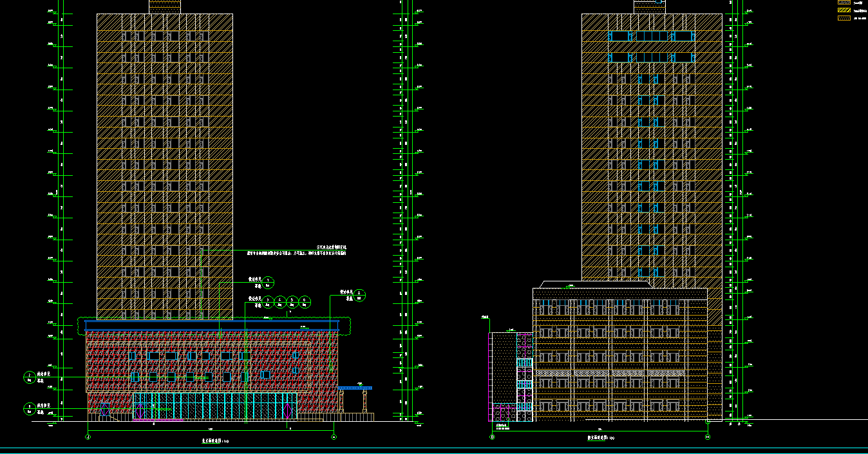
Task: Click detail callout bubble number 3
Action: click(268, 301)
